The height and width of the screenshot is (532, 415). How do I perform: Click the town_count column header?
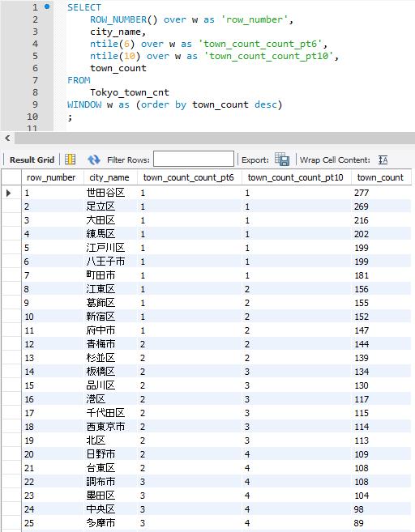380,177
